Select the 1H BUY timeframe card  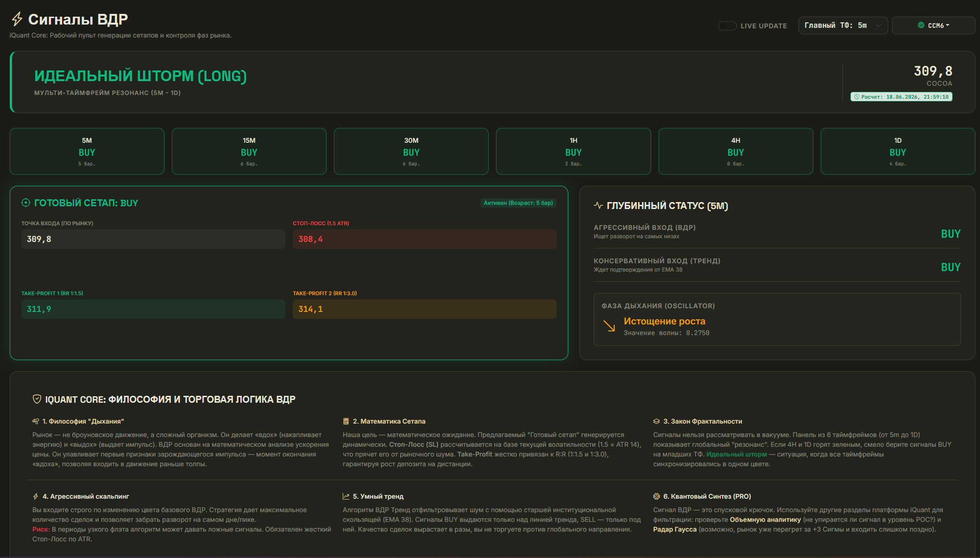(573, 152)
